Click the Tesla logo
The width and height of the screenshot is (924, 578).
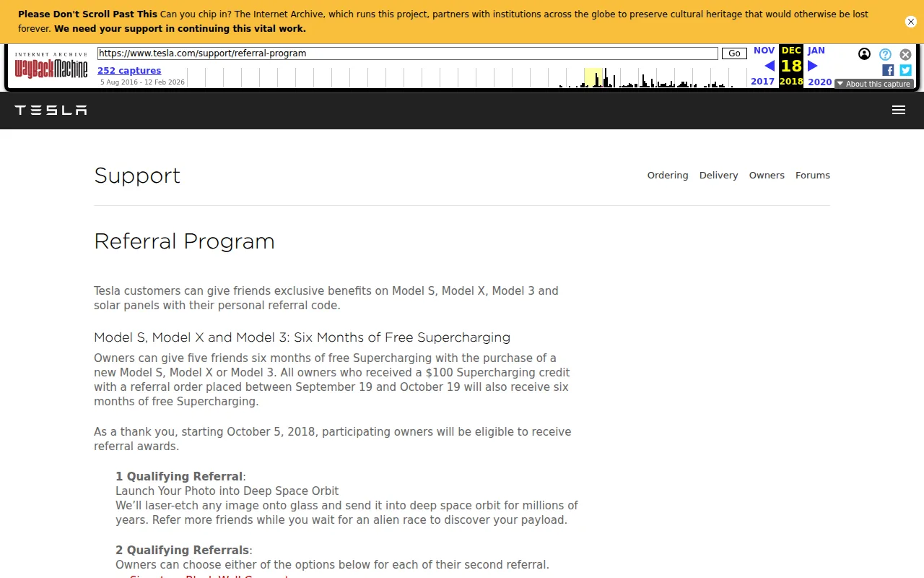pos(51,110)
